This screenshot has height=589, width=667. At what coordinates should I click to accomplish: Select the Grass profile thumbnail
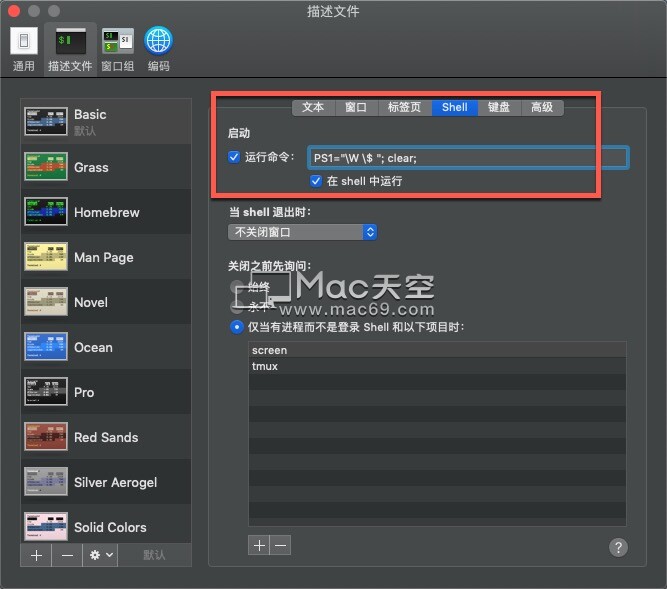coord(46,166)
